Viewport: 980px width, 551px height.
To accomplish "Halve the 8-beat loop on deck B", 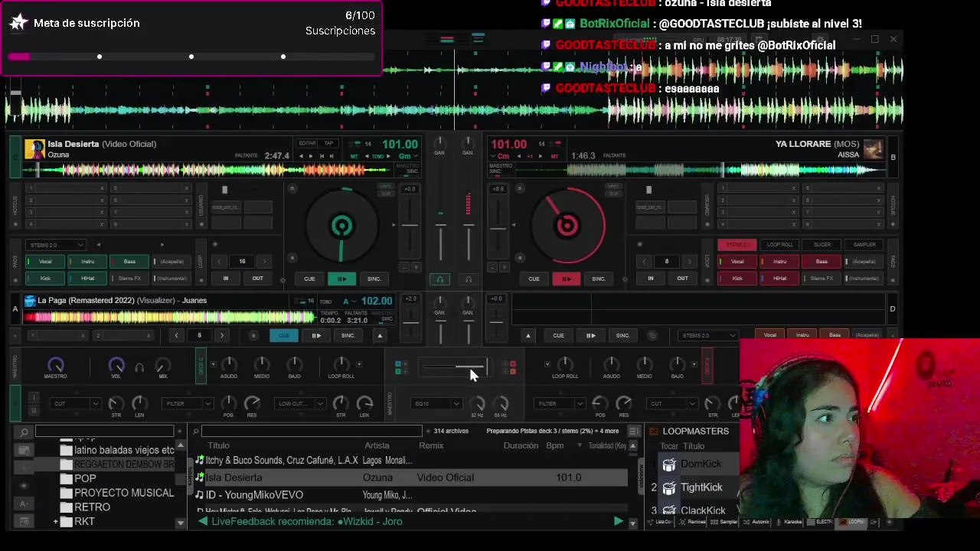I will pyautogui.click(x=645, y=262).
